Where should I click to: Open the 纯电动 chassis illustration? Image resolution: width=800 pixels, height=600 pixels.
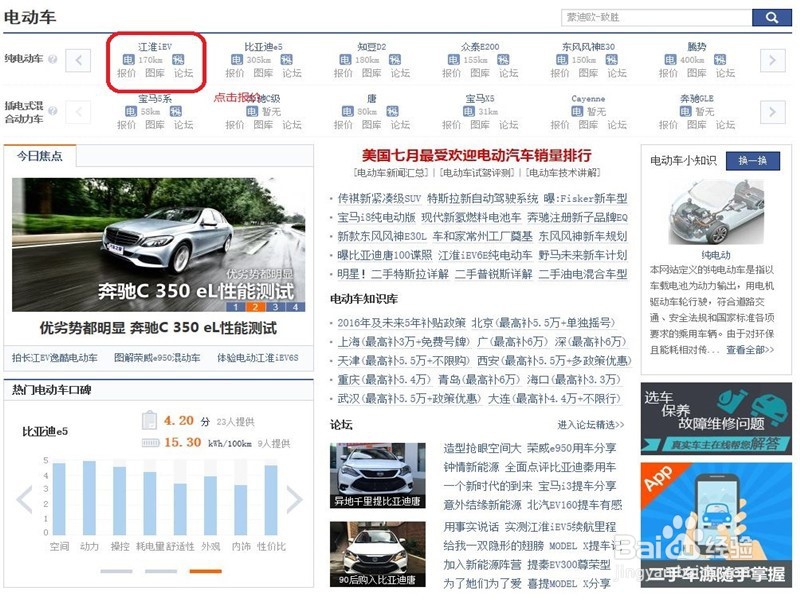716,213
